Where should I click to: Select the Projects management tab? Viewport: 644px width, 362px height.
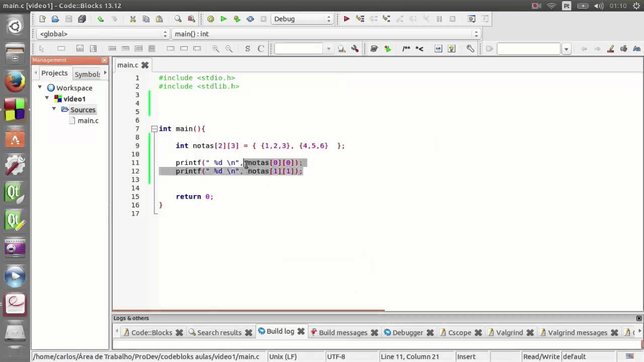tap(54, 73)
